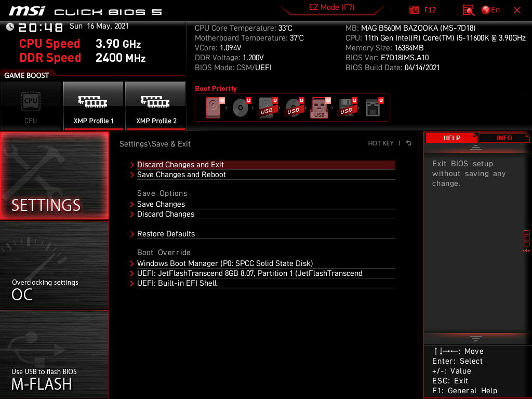Choose Discard Changes and Exit
The image size is (532, 399).
click(266, 165)
